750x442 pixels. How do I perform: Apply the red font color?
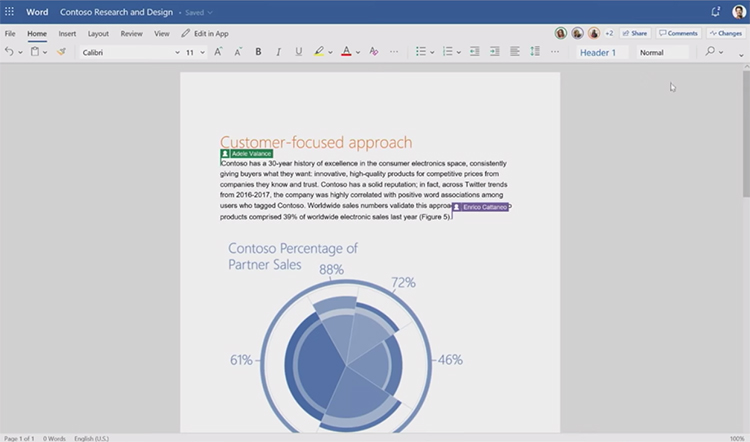[346, 52]
